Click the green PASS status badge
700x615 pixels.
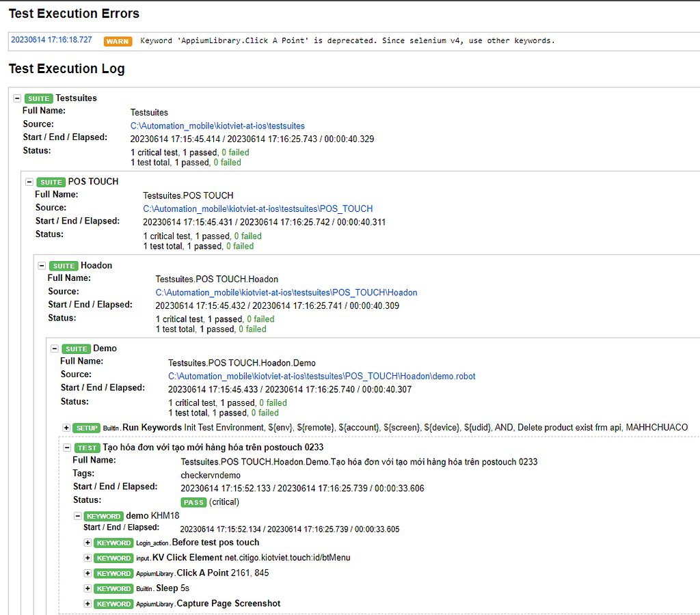(x=193, y=502)
